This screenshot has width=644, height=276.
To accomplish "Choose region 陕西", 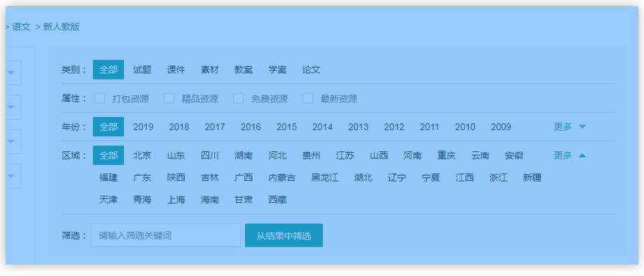I will click(176, 178).
